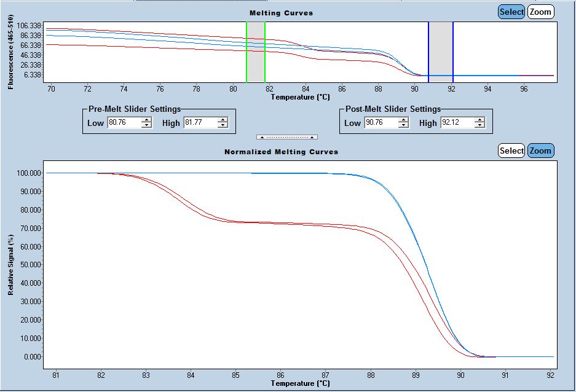576x392 pixels.
Task: Activate Zoom mode for Melting Curves chart
Action: [x=540, y=12]
